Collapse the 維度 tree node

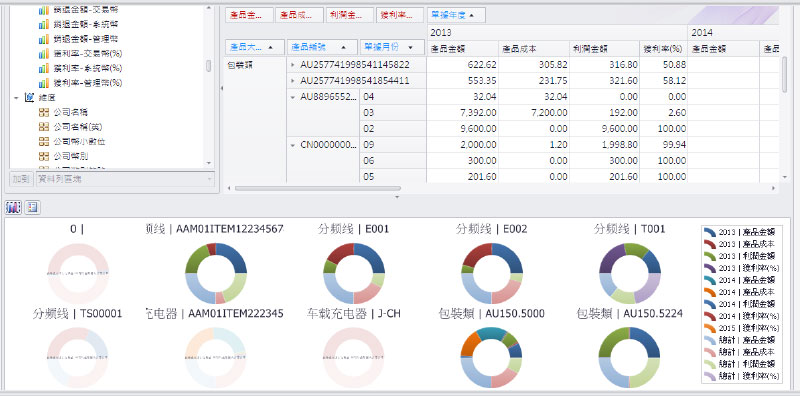[x=16, y=97]
